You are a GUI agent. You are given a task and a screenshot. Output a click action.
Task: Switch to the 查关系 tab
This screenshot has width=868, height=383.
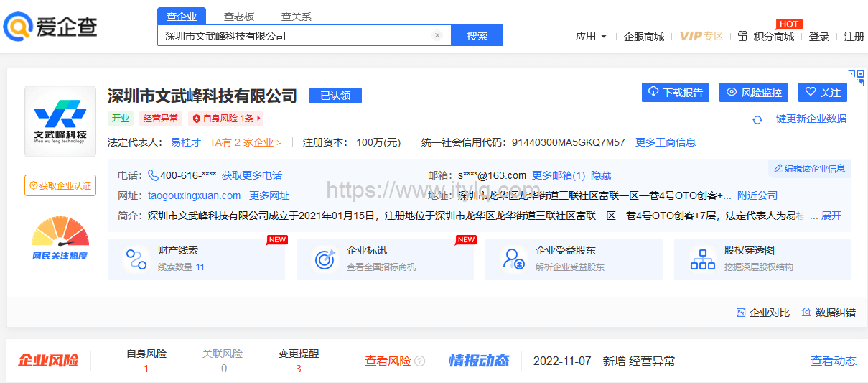point(297,17)
